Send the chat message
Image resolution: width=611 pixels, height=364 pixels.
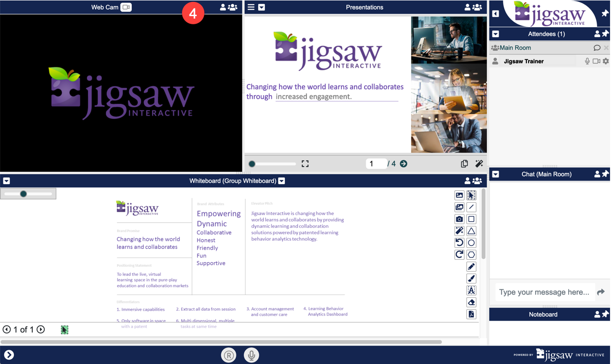coord(601,292)
